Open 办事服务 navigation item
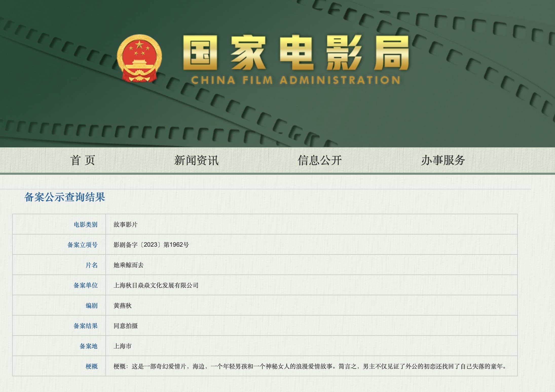This screenshot has width=555, height=392. (443, 160)
